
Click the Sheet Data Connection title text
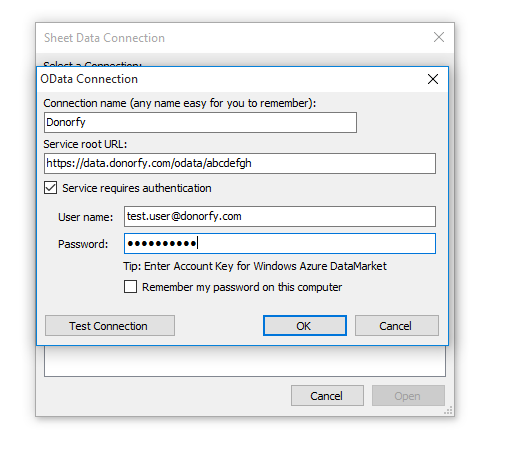(x=104, y=38)
